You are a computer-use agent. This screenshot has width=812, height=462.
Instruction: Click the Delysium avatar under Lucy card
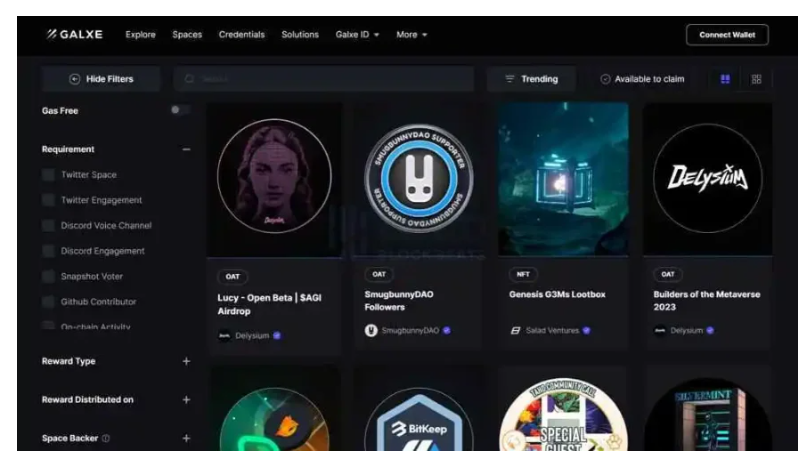[x=224, y=336]
